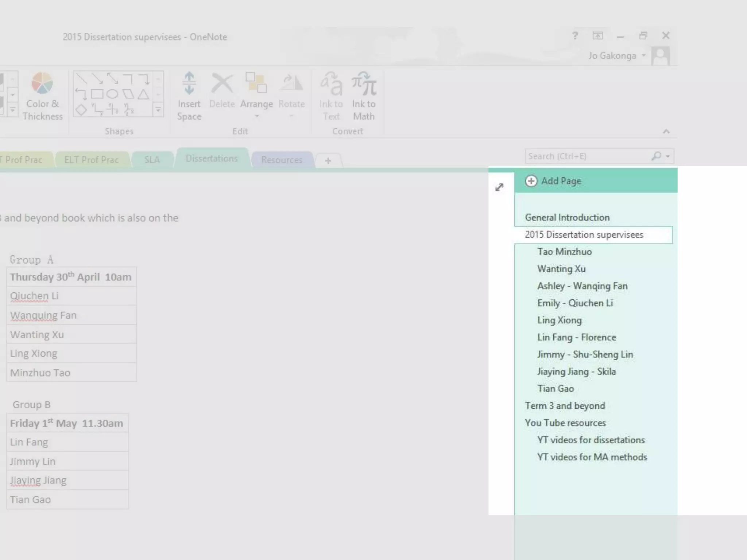Click the Ink to Math icon
Screen dimensions: 747x560
click(364, 84)
